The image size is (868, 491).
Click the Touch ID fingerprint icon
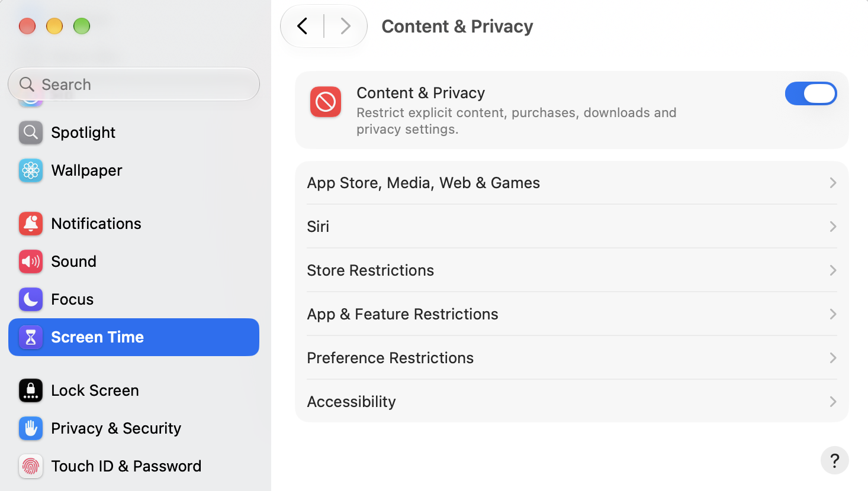(30, 466)
